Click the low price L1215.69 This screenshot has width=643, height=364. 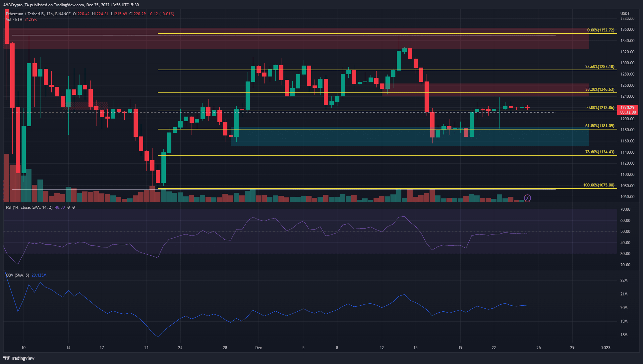(x=119, y=14)
